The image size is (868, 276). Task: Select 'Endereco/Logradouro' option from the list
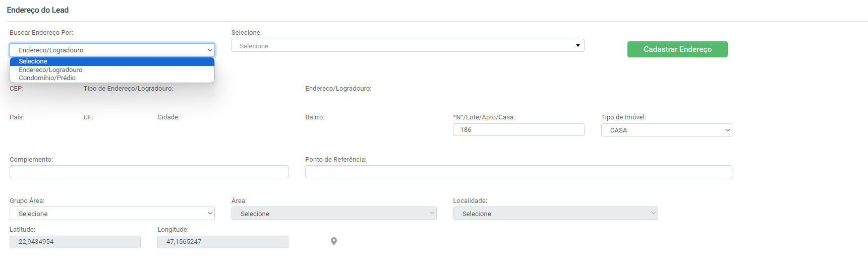(112, 70)
